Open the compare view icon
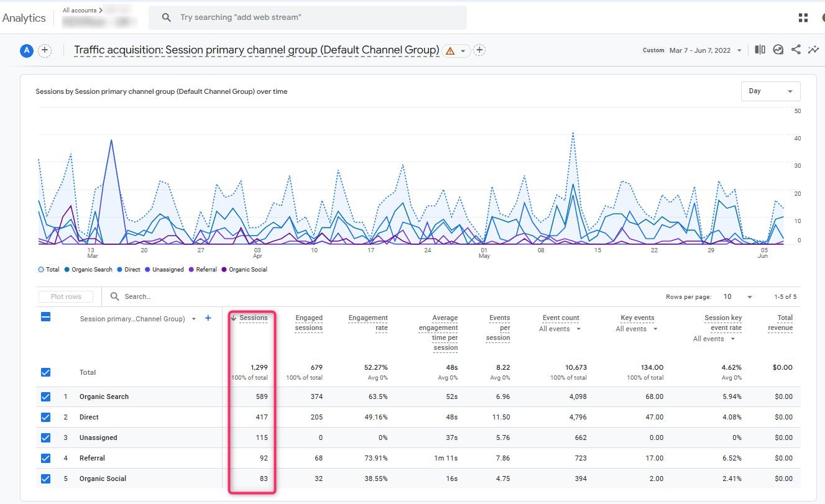The height and width of the screenshot is (504, 825). tap(760, 50)
